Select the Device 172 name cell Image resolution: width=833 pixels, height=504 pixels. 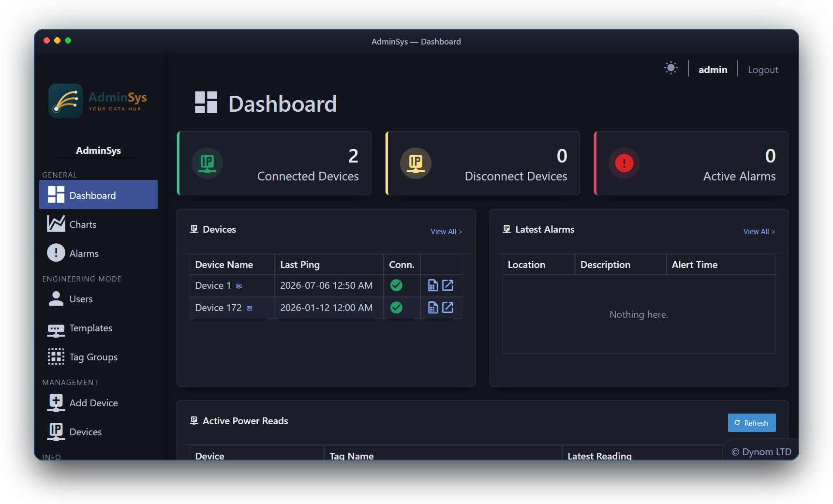click(x=232, y=308)
